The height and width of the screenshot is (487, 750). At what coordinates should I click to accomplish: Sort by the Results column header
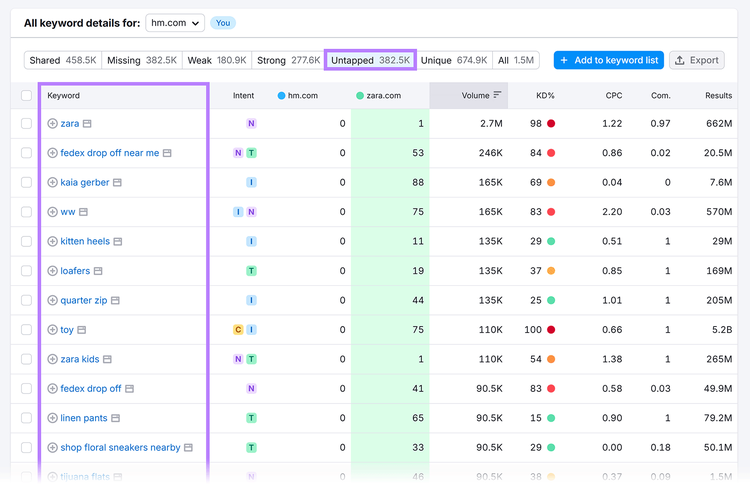(x=718, y=95)
